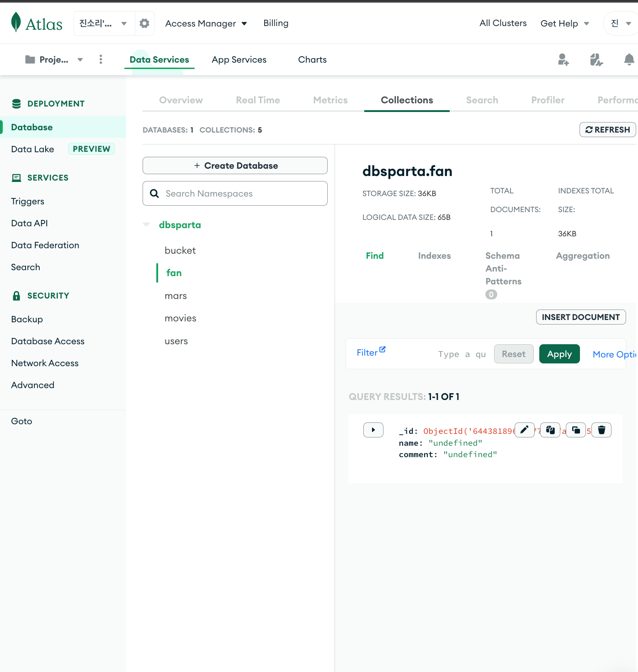
Task: Select the movies collection
Action: click(x=181, y=318)
